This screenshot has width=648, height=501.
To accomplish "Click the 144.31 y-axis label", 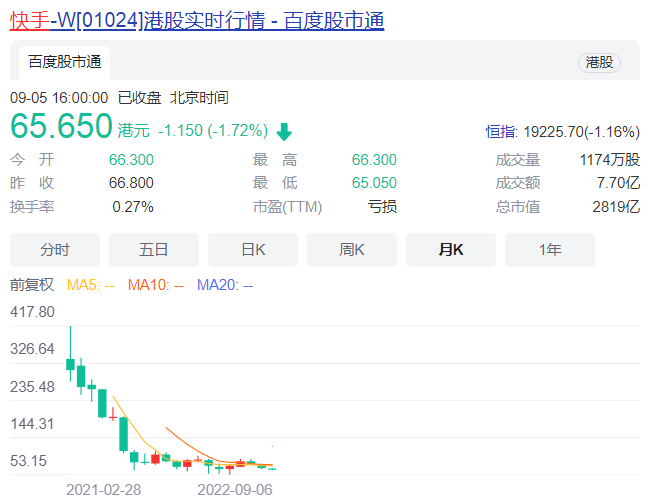I will pyautogui.click(x=32, y=424).
